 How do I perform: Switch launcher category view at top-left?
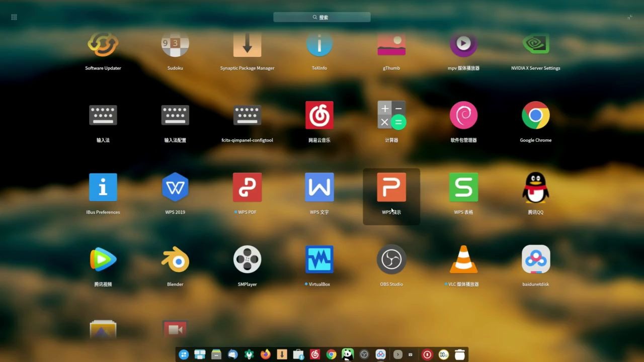pos(14,17)
